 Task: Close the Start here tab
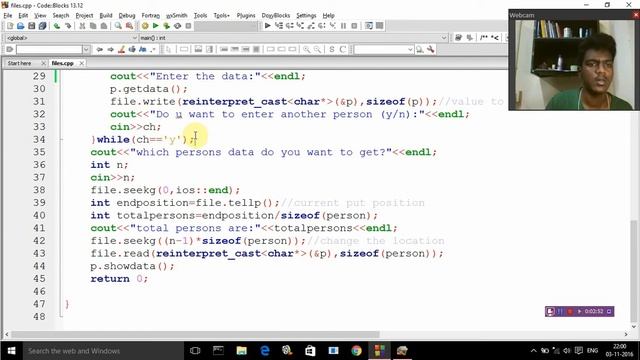point(43,63)
